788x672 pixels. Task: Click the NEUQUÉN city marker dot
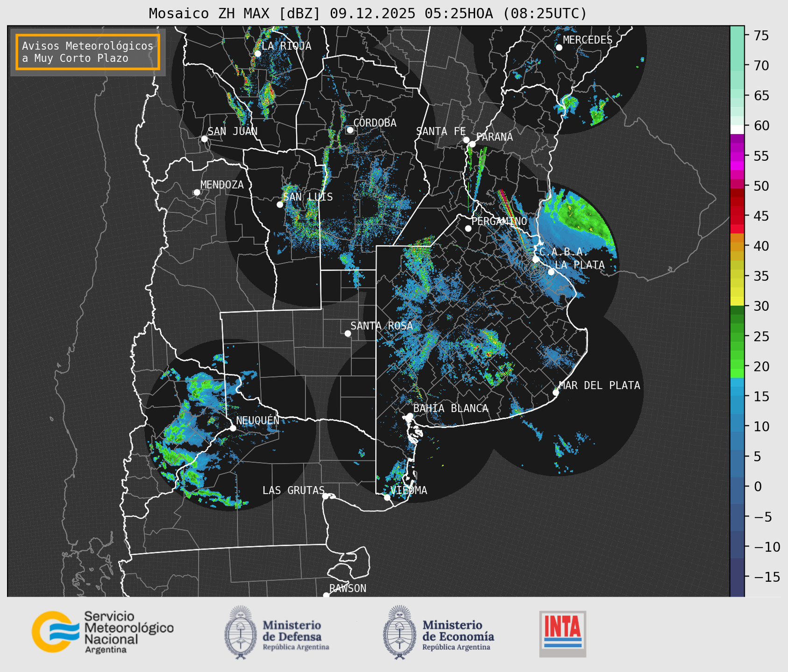pos(233,428)
